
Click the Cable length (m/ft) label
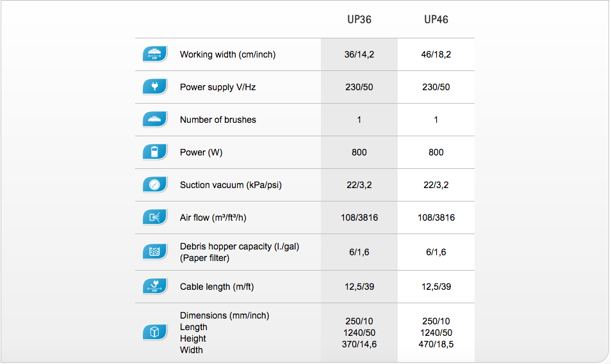coord(216,287)
